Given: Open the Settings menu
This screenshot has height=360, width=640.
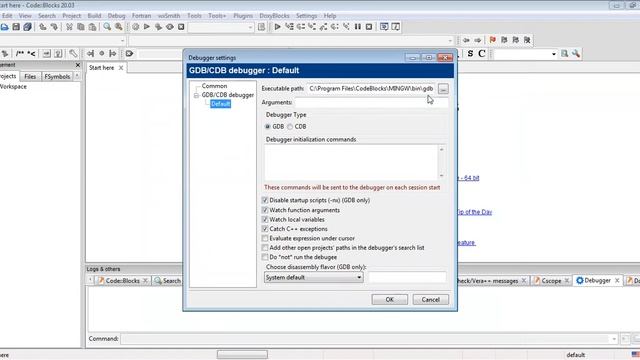Looking at the screenshot, I should click(x=307, y=16).
